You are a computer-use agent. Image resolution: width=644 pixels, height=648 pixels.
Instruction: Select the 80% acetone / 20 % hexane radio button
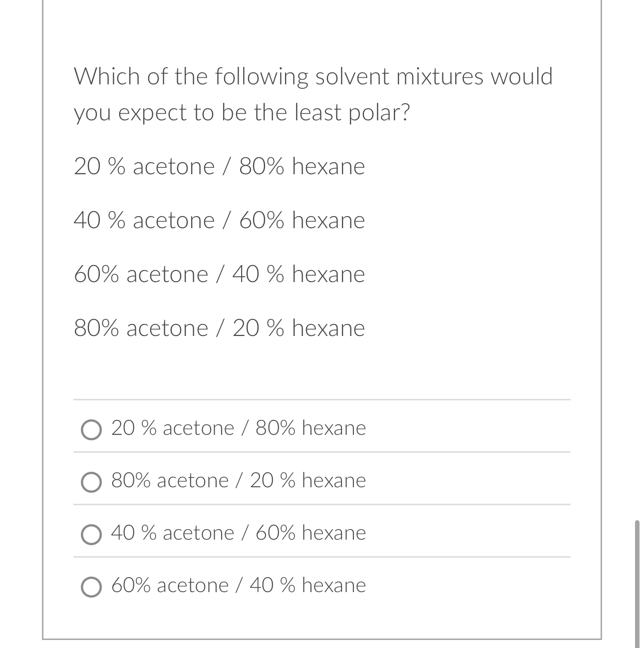click(x=91, y=483)
